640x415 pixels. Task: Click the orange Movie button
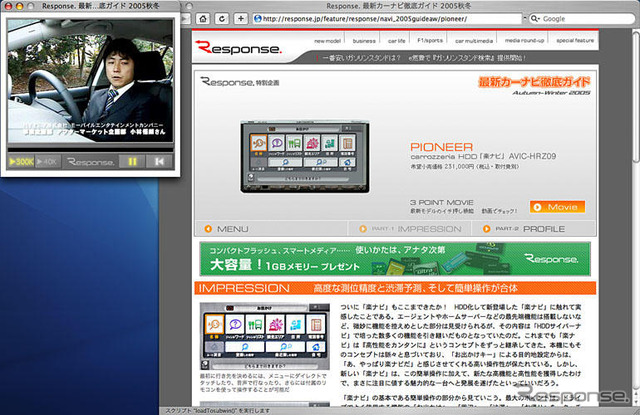click(557, 207)
